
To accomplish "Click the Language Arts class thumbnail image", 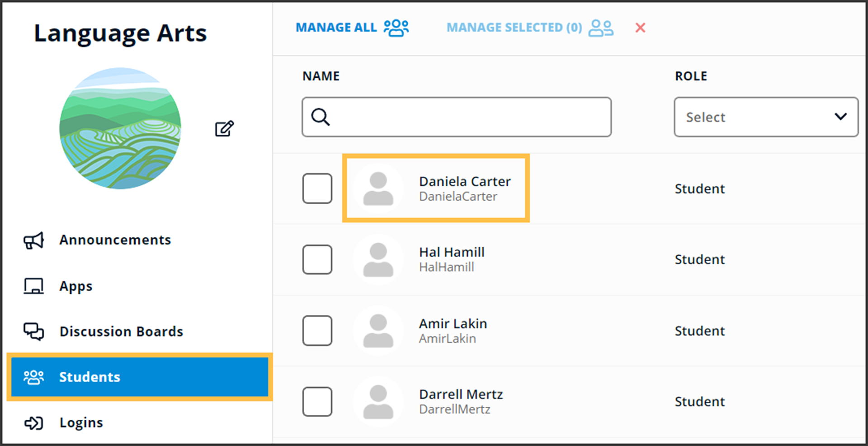I will coord(120,128).
